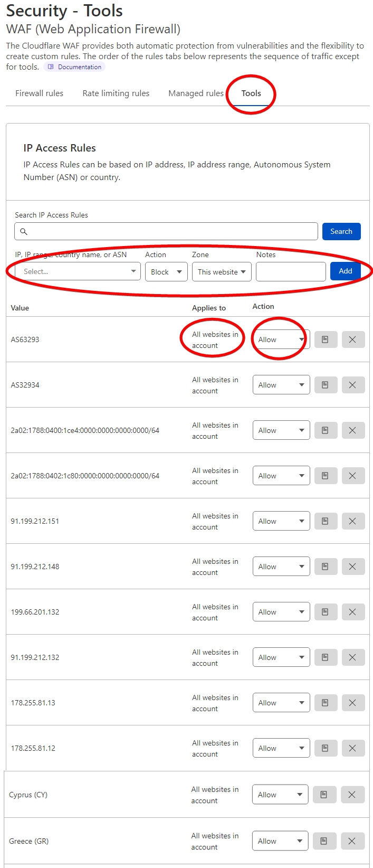The image size is (373, 868).
Task: Open notes for 2a02:1788:0402:1c80 rule
Action: (326, 476)
